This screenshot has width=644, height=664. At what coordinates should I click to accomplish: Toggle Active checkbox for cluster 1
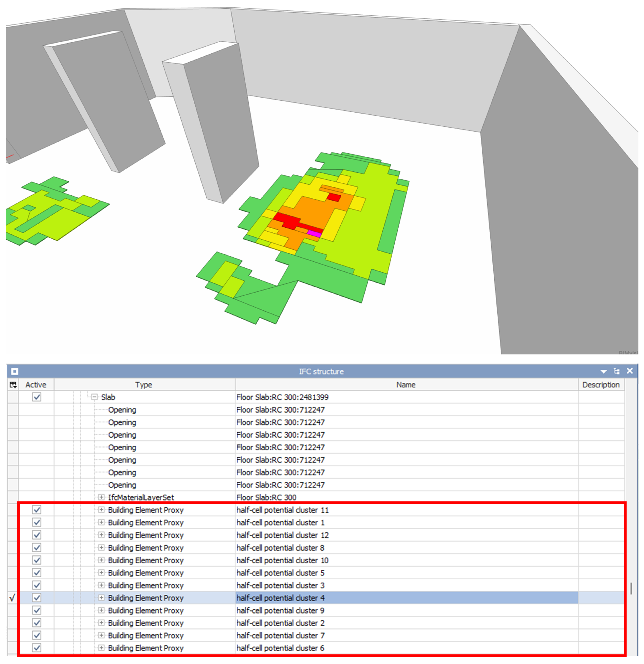37,522
